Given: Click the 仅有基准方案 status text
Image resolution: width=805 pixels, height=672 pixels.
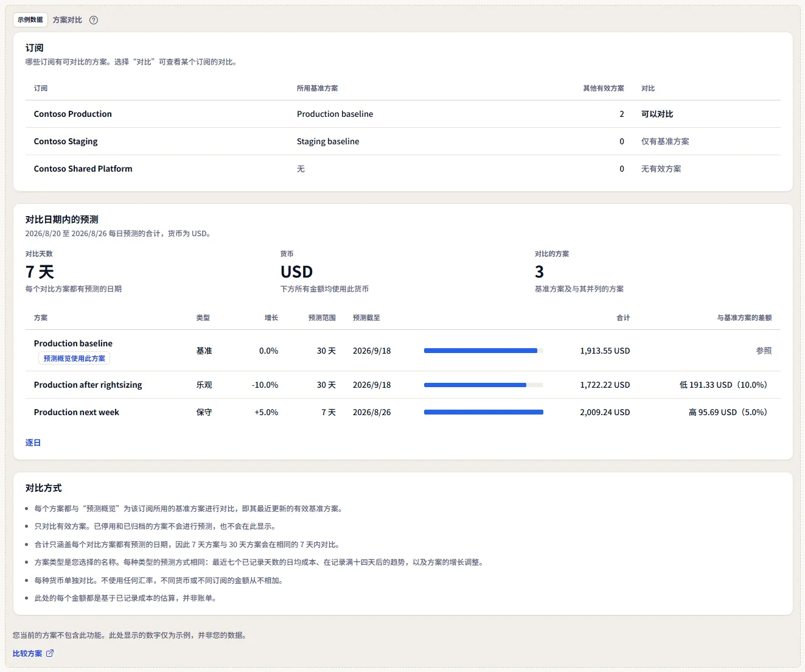Looking at the screenshot, I should (x=665, y=141).
